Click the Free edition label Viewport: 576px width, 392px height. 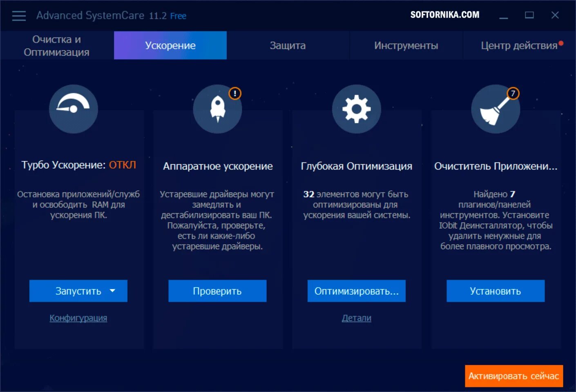[x=178, y=16]
